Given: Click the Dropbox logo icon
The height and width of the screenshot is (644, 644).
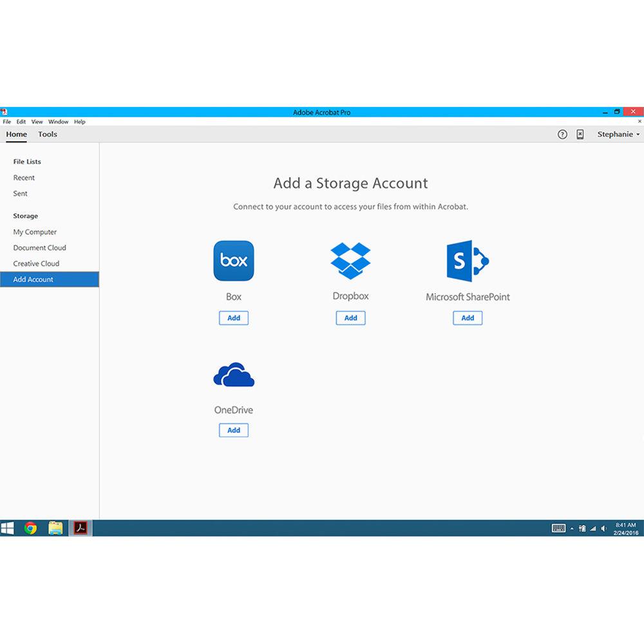Looking at the screenshot, I should pos(350,259).
